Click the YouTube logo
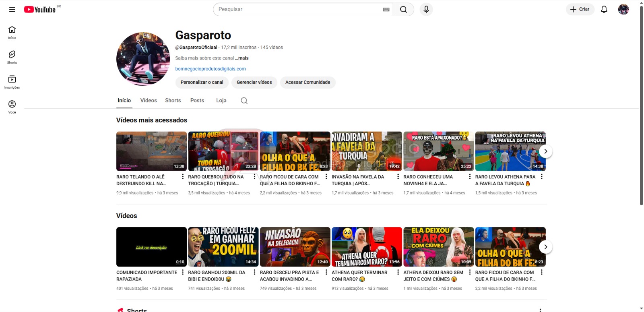The width and height of the screenshot is (644, 312). point(39,9)
